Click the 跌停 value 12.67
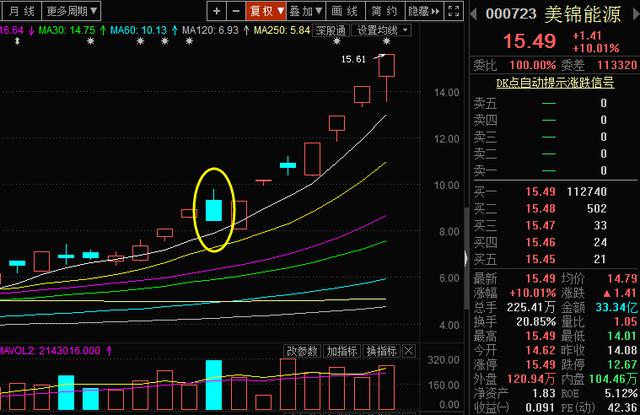This screenshot has width=640, height=415. 622,364
